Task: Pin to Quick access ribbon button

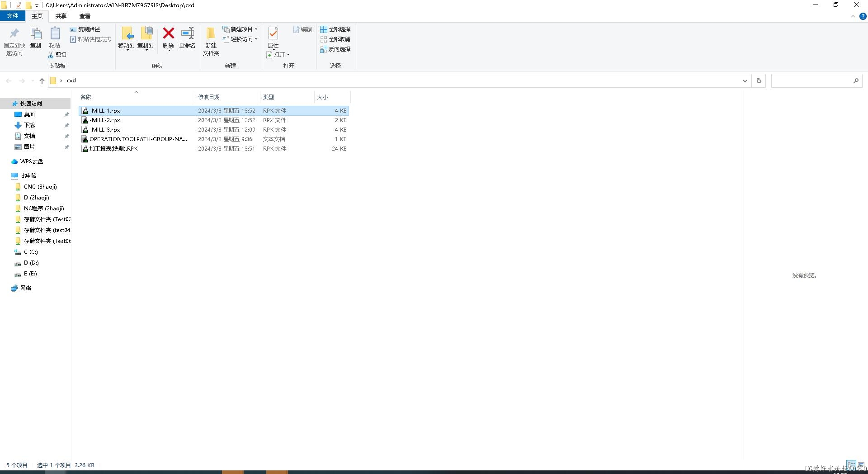Action: [14, 42]
